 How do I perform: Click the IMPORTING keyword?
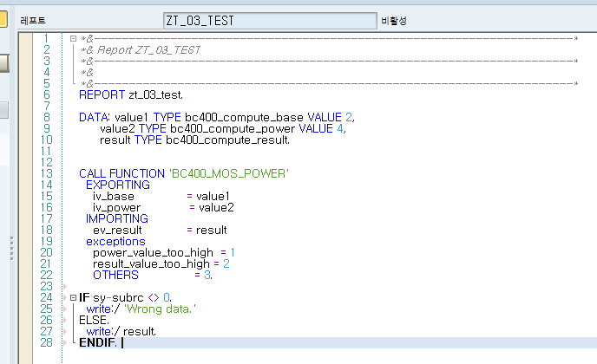(x=117, y=218)
